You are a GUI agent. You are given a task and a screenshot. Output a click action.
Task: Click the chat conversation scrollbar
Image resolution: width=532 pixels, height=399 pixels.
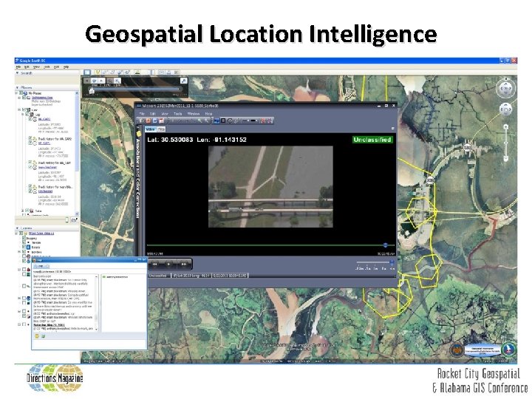[x=96, y=303]
